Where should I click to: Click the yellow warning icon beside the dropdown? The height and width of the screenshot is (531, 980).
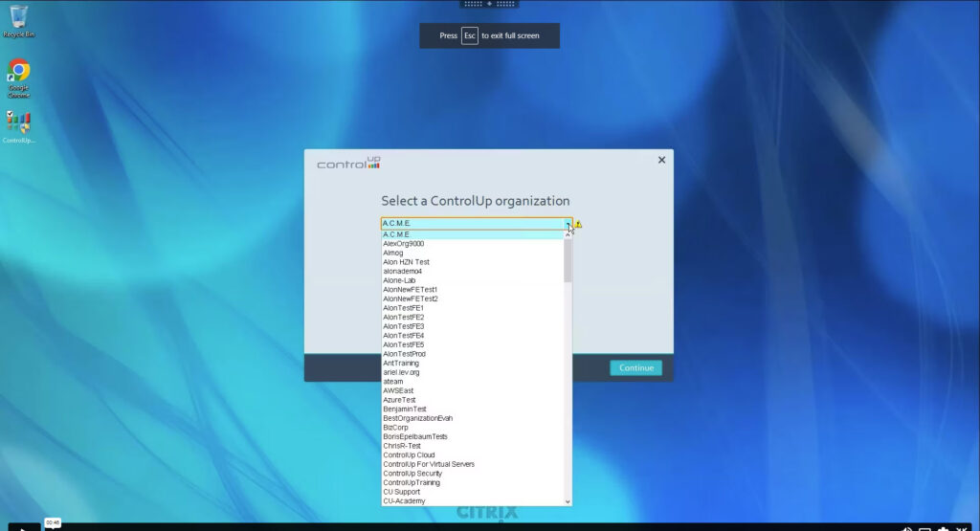click(578, 225)
